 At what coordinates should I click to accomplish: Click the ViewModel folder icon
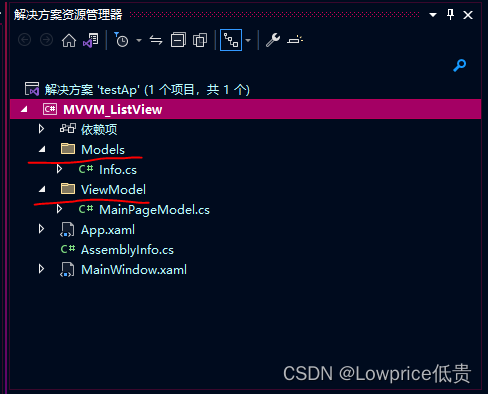click(x=68, y=189)
